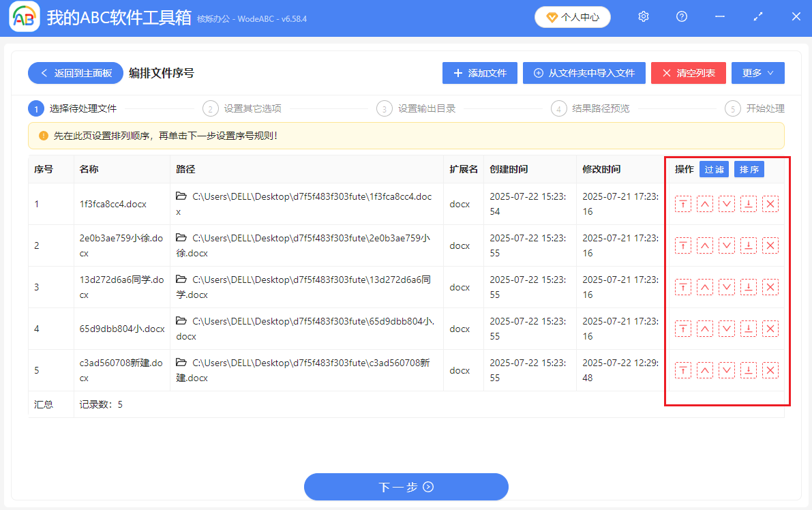812x510 pixels.
Task: Click the AB logo icon at top left
Action: click(x=23, y=16)
